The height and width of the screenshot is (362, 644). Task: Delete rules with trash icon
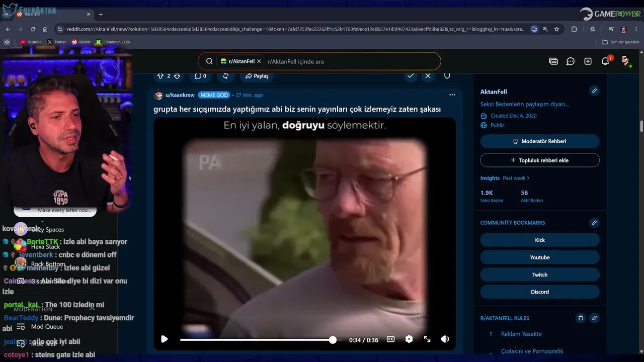click(x=581, y=318)
